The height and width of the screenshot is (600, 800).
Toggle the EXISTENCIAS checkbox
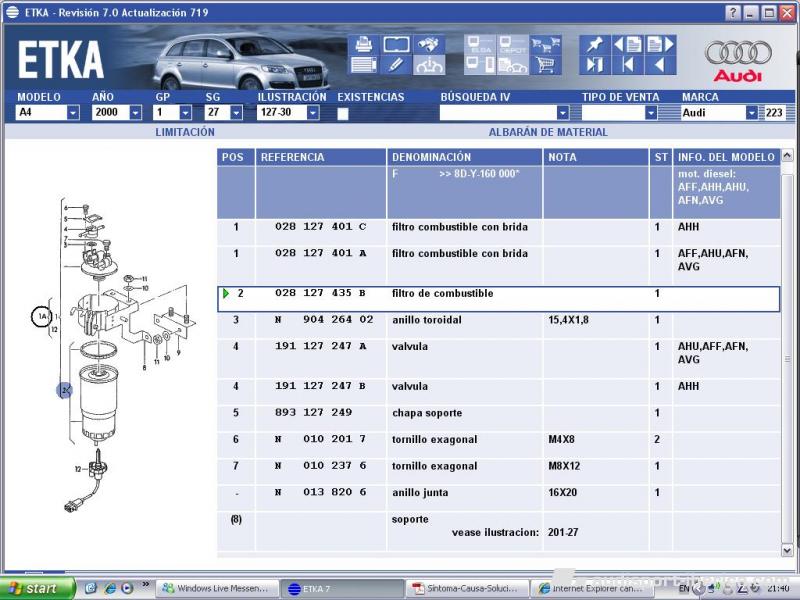[343, 113]
